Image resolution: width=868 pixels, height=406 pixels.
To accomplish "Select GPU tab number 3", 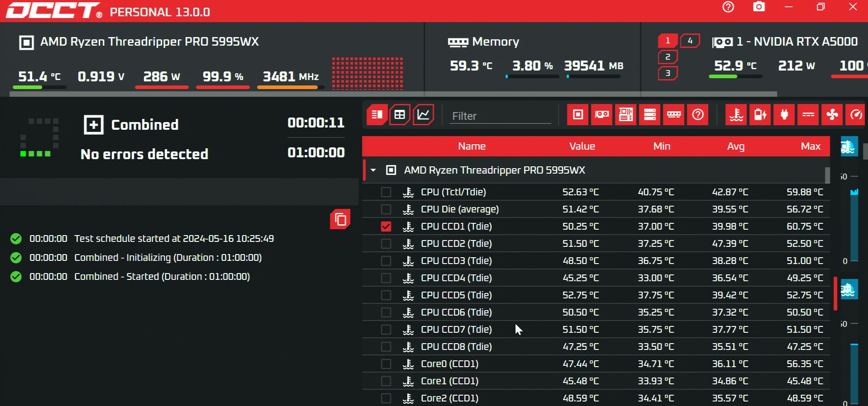I will point(668,73).
